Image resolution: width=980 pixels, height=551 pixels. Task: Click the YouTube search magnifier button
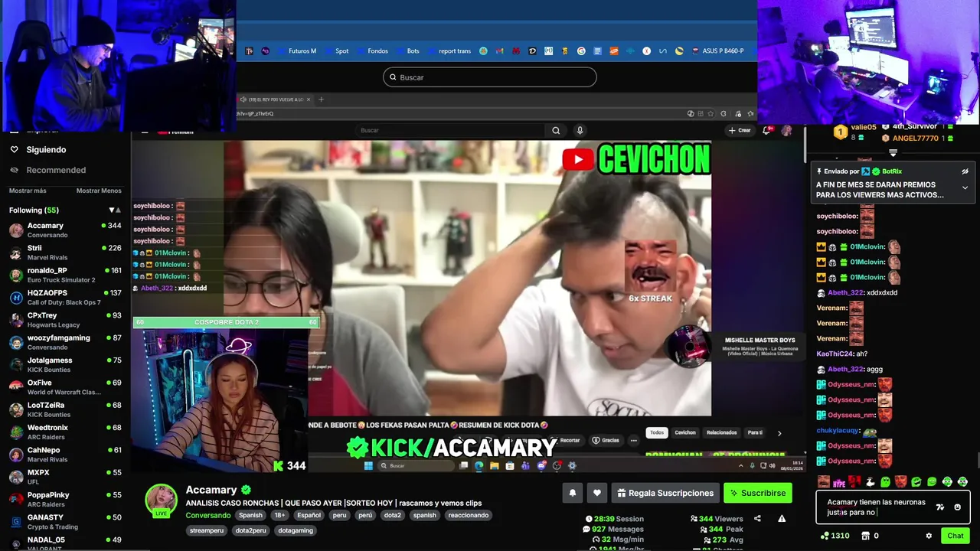click(x=556, y=130)
